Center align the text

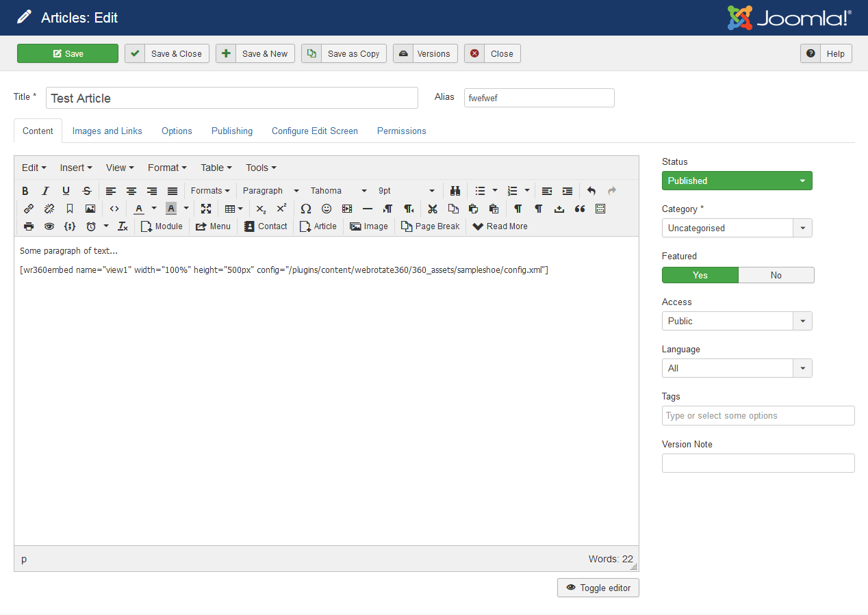click(131, 191)
